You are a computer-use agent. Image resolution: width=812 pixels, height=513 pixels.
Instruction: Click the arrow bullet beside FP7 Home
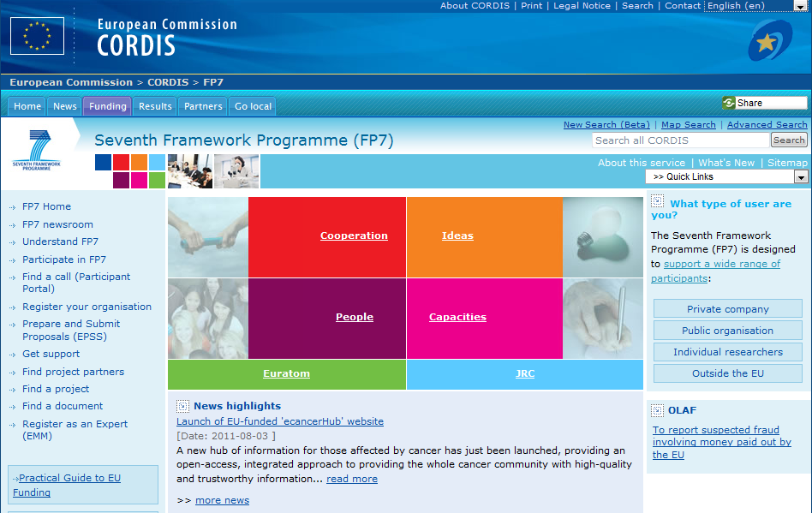point(13,207)
